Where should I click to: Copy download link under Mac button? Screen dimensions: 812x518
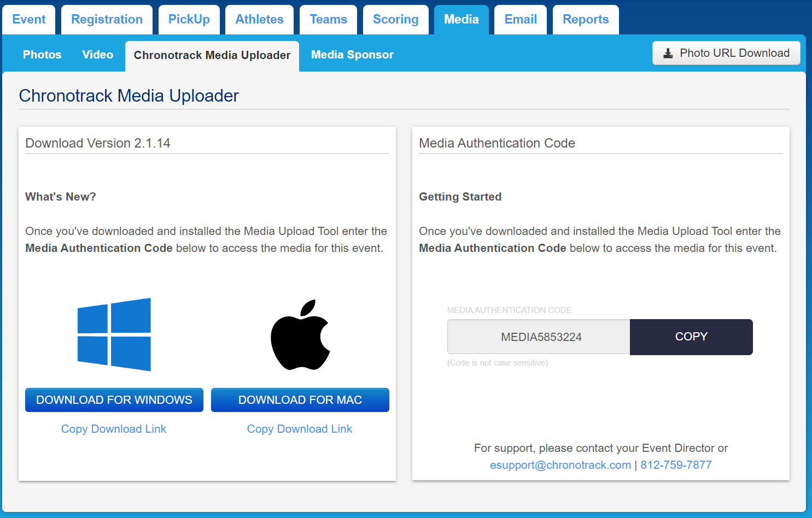pos(300,429)
